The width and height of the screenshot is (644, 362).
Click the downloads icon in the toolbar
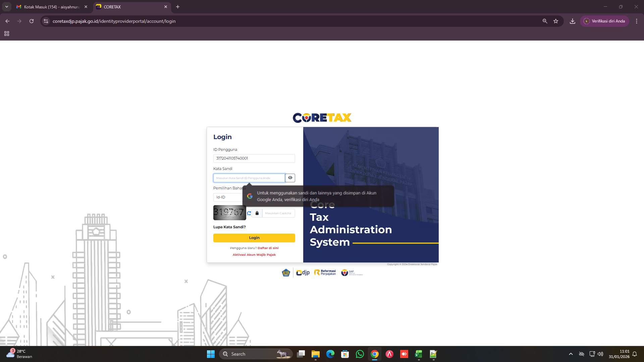tap(572, 21)
